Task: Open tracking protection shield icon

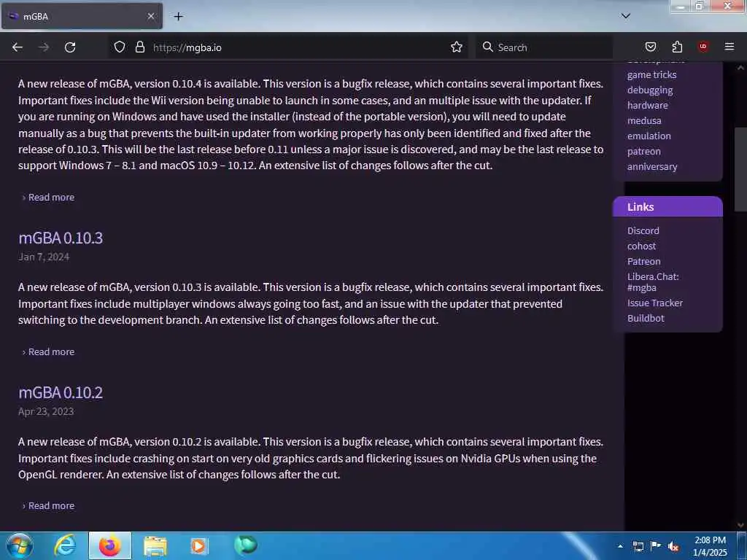Action: click(x=120, y=47)
